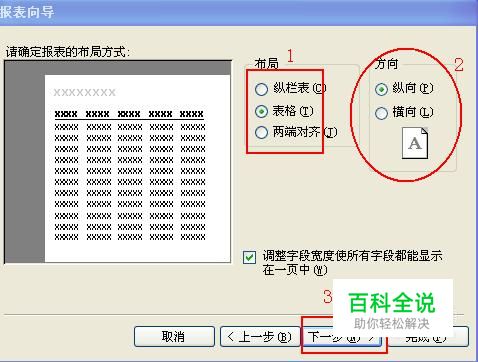Go back with 上一步 button
The height and width of the screenshot is (362, 478).
click(260, 337)
